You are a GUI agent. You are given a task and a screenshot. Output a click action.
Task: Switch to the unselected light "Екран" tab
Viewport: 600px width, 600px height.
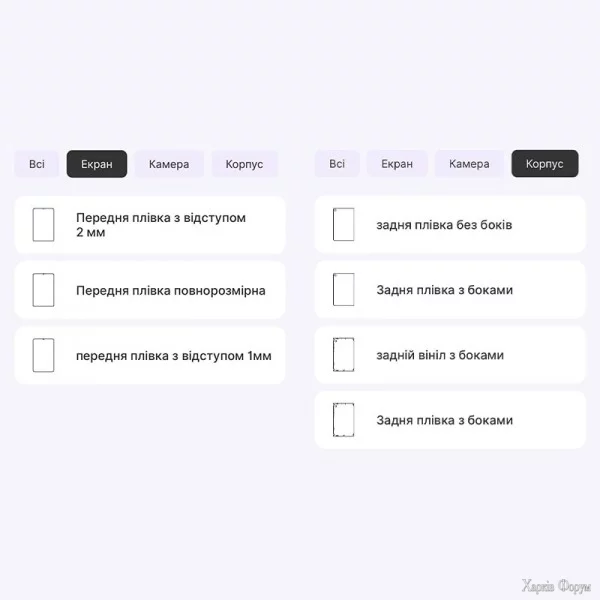(x=397, y=164)
